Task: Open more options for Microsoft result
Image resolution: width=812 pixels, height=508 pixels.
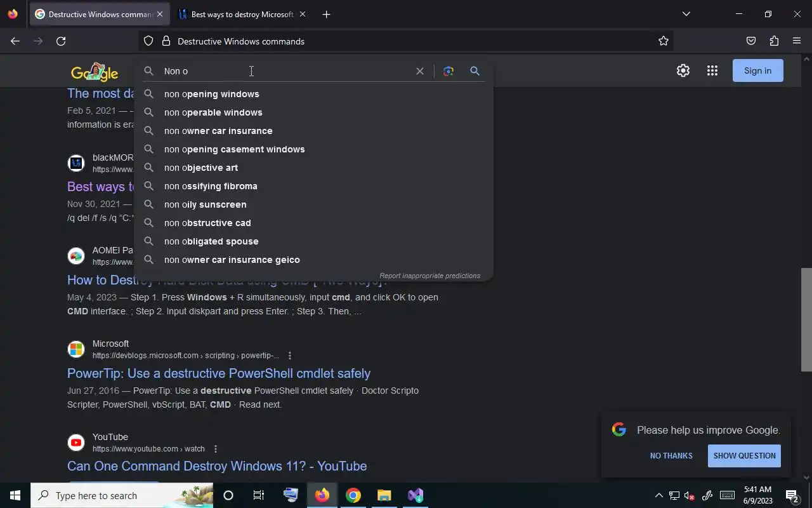Action: point(290,356)
